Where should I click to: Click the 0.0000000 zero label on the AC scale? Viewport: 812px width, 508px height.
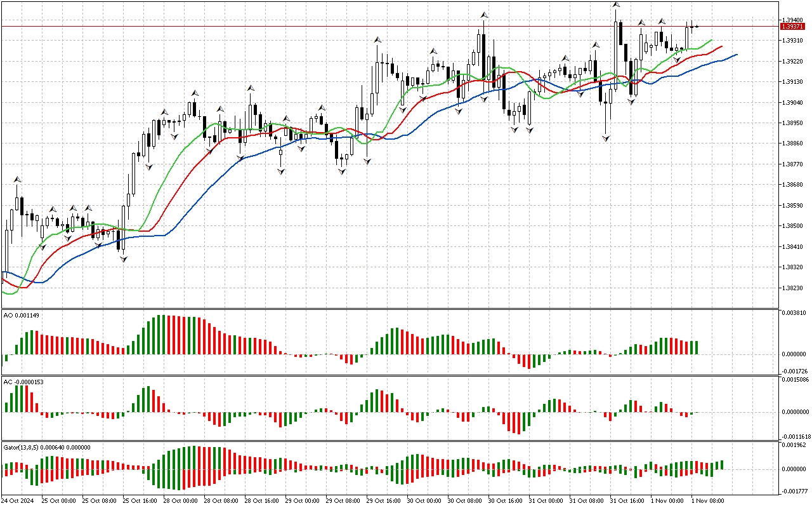pos(795,411)
